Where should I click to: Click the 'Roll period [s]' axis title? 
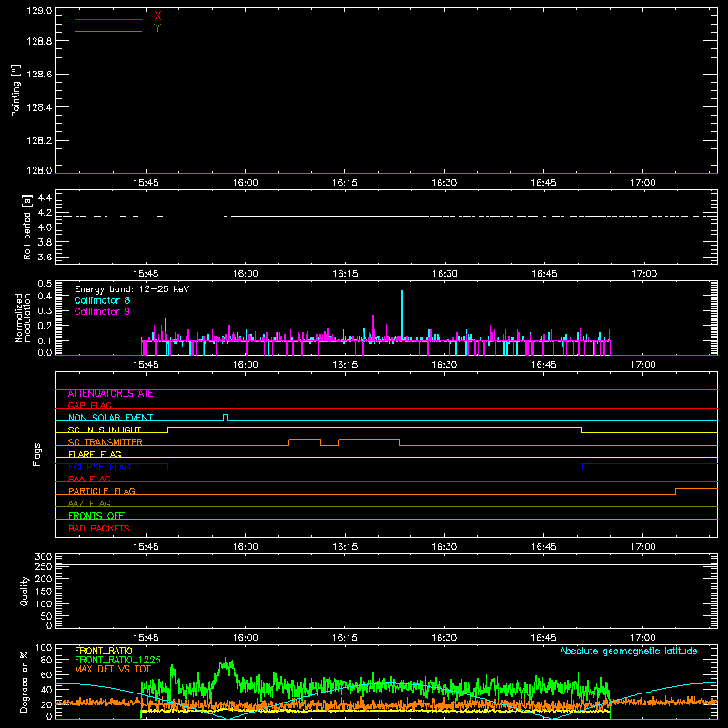pos(27,227)
